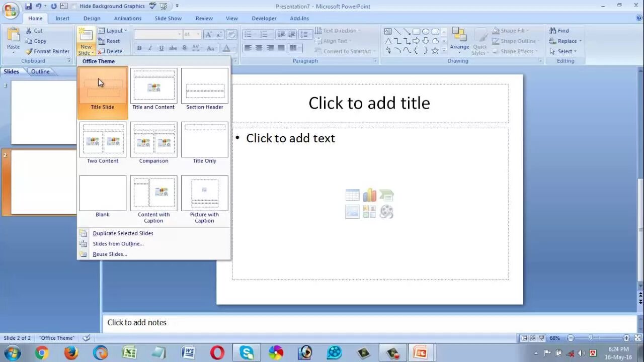Screen dimensions: 644x362
Task: Open the Design ribbon tab
Action: 92,19
